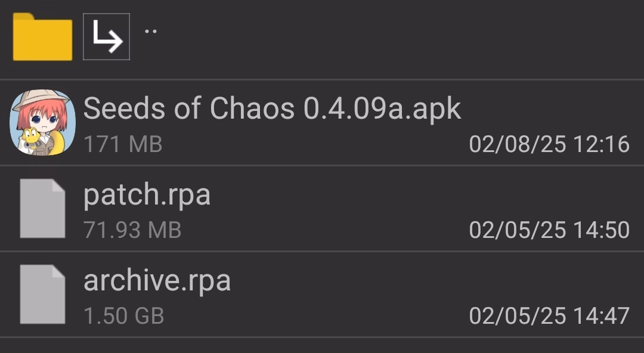This screenshot has height=353, width=644.
Task: Select the patch.rpa file icon
Action: point(42,208)
